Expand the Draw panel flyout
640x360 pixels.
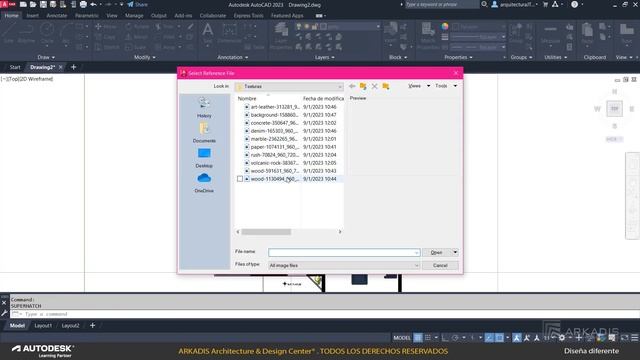point(46,58)
